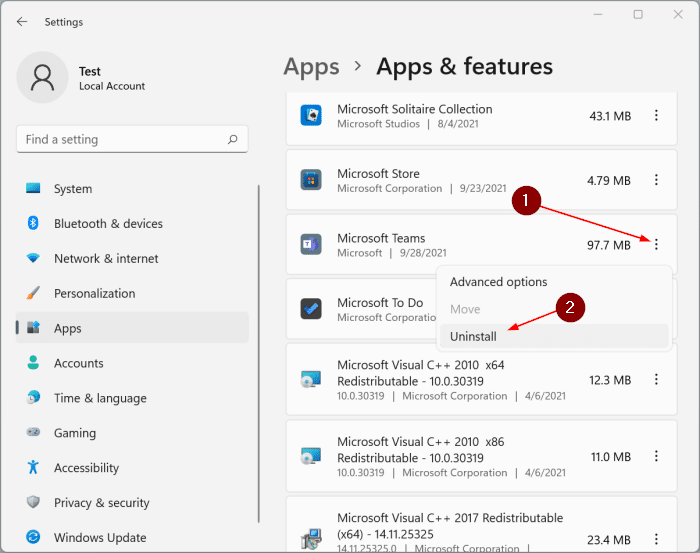Image resolution: width=700 pixels, height=553 pixels.
Task: Open more options for Visual C++ 2010 x86
Action: (656, 456)
